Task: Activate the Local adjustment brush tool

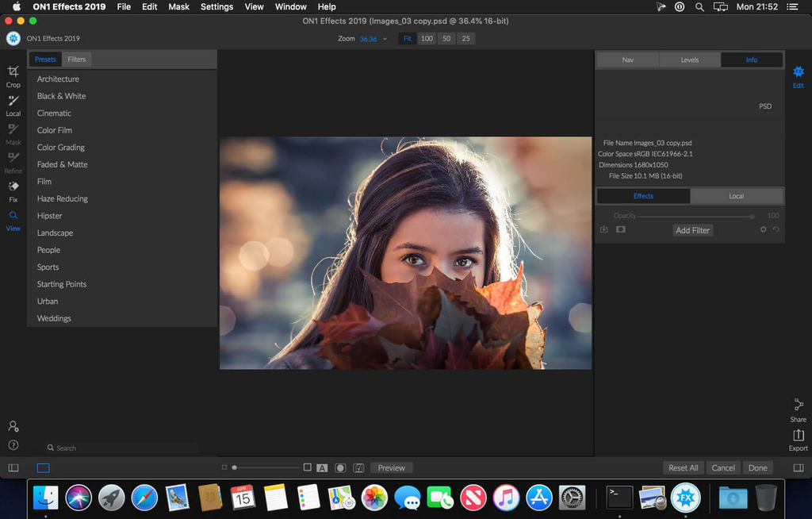Action: coord(13,102)
